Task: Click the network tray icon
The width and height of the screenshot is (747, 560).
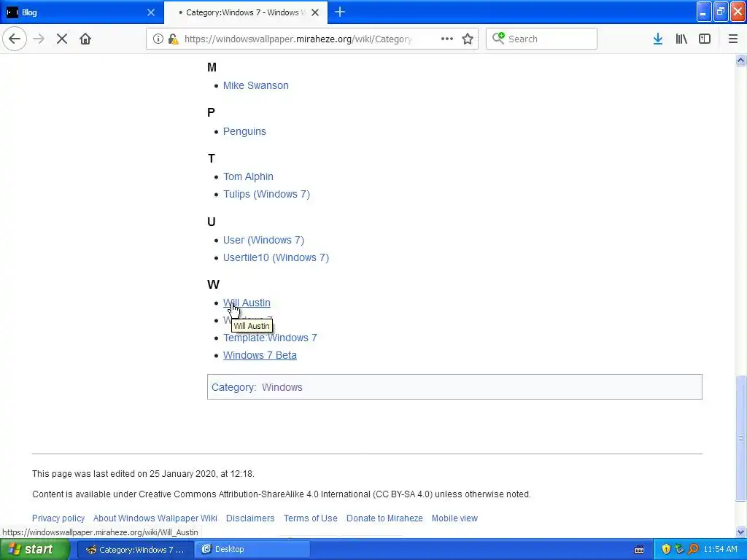Action: tap(679, 550)
